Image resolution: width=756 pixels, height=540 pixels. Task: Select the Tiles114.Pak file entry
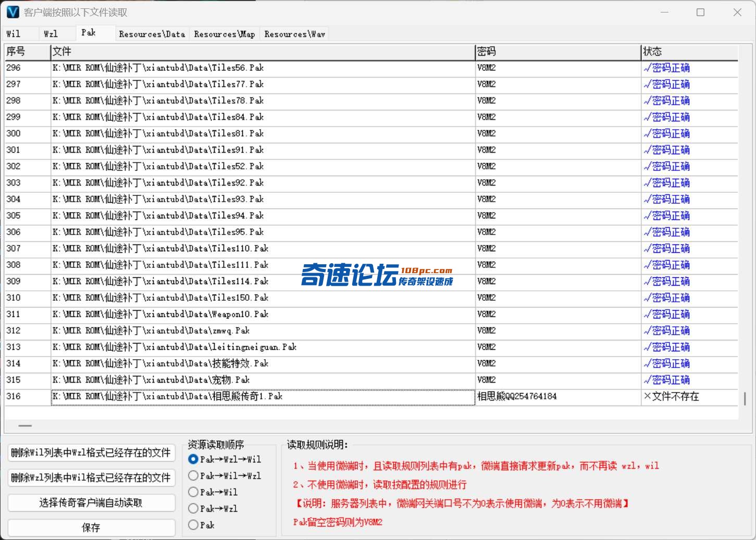tap(263, 281)
